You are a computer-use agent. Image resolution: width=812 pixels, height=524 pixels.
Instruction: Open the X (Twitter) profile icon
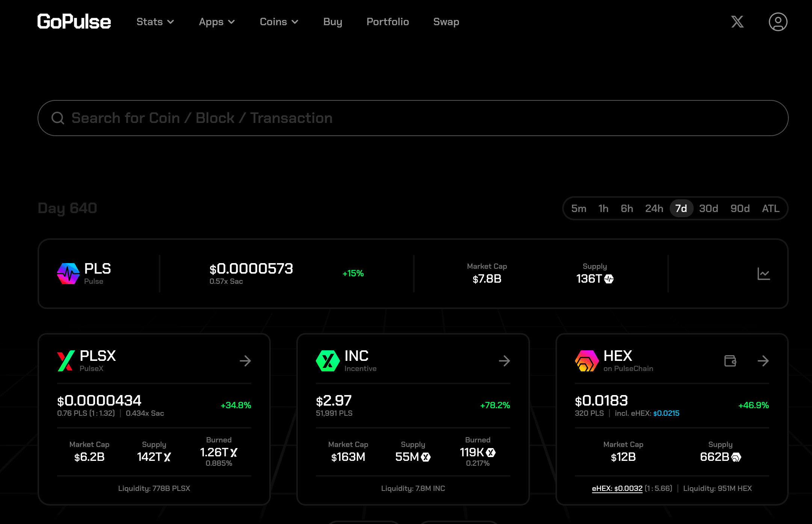[x=737, y=22]
